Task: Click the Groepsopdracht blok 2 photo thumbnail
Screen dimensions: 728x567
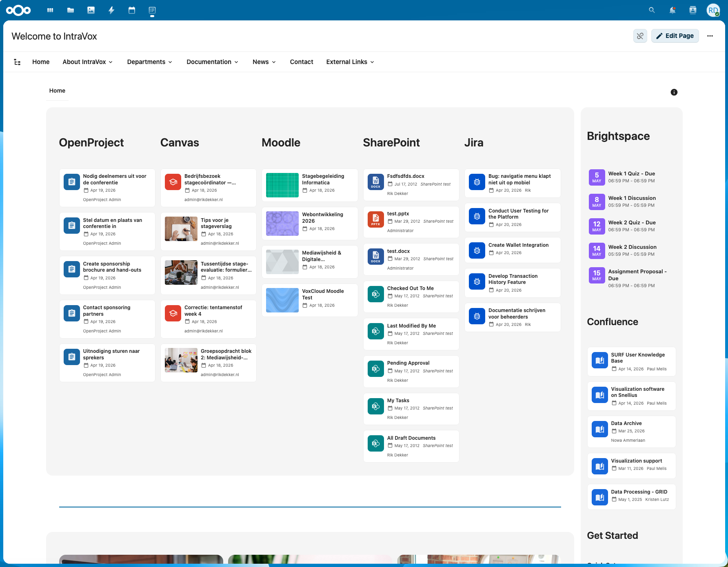Action: pos(181,360)
